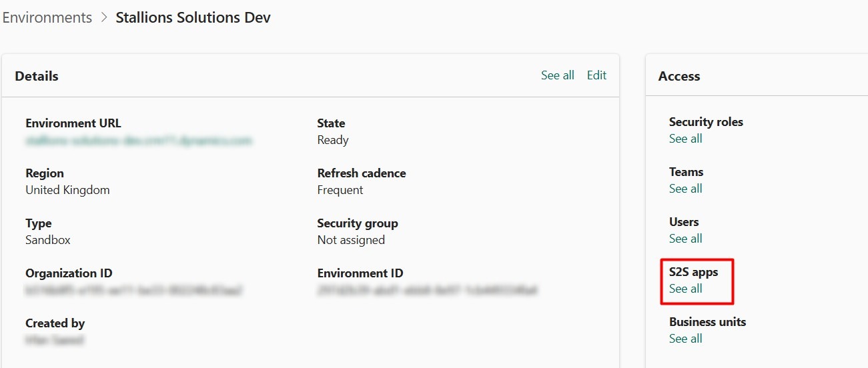Select the United Kingdom region value

coord(67,190)
